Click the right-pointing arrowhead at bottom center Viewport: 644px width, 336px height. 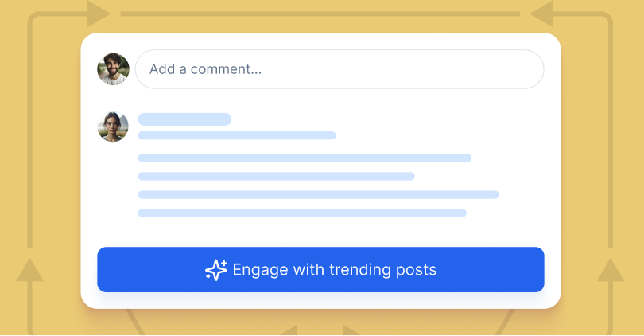352,330
